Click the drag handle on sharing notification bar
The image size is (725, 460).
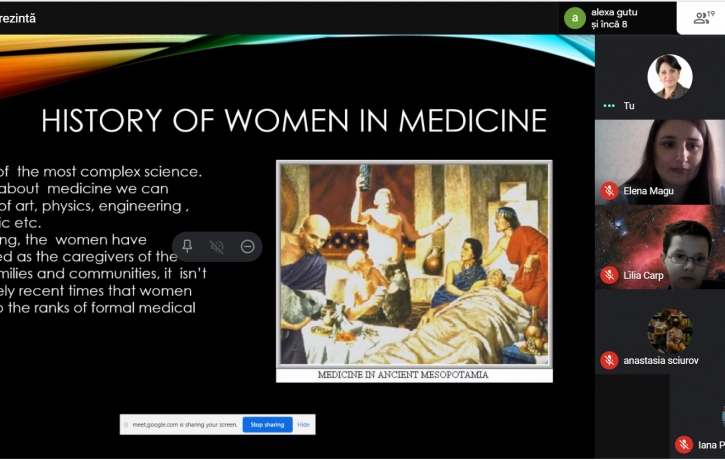126,424
